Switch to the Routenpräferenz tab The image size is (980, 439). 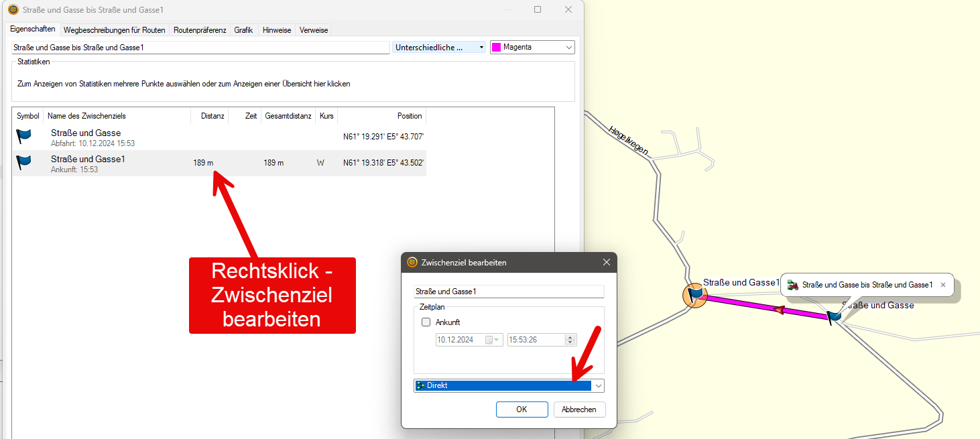coord(200,30)
